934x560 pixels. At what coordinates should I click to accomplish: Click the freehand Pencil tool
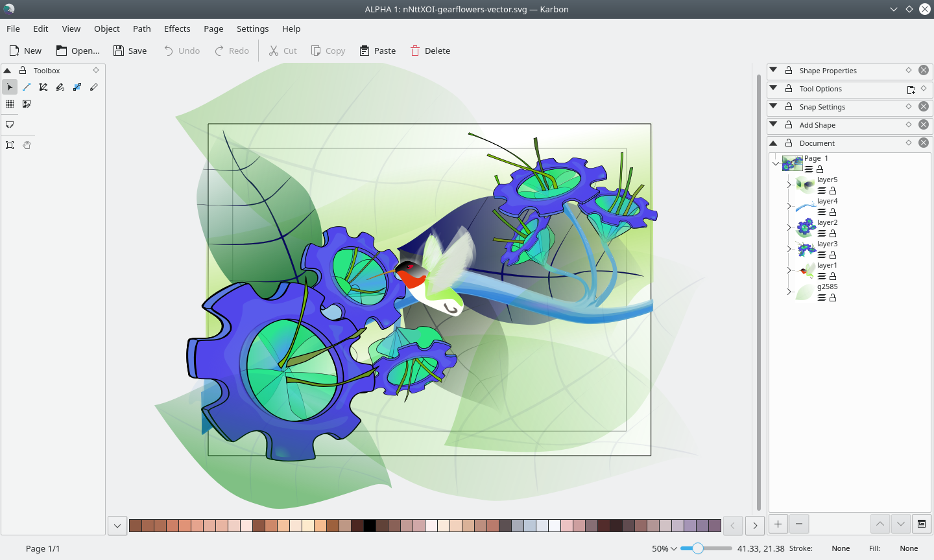coord(94,87)
